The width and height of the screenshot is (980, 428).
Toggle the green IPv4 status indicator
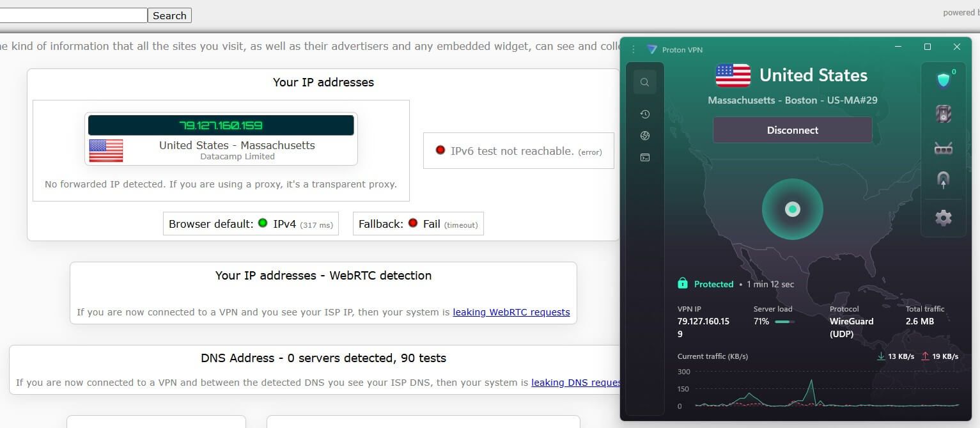point(262,223)
